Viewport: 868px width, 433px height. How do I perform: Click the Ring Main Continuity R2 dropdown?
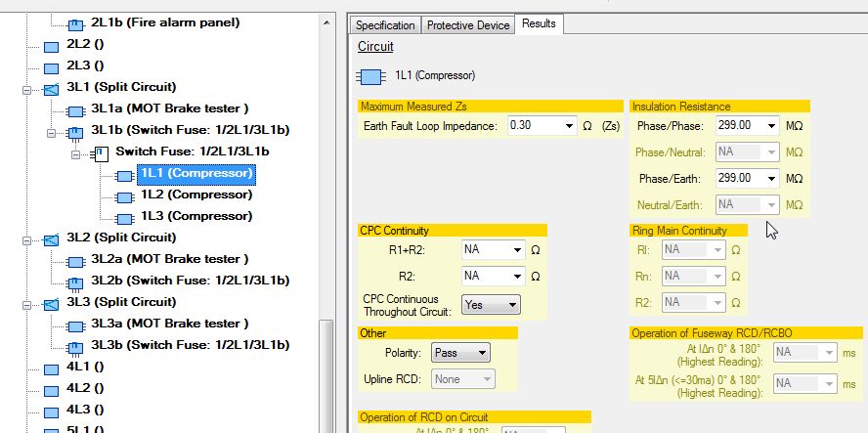(x=694, y=303)
